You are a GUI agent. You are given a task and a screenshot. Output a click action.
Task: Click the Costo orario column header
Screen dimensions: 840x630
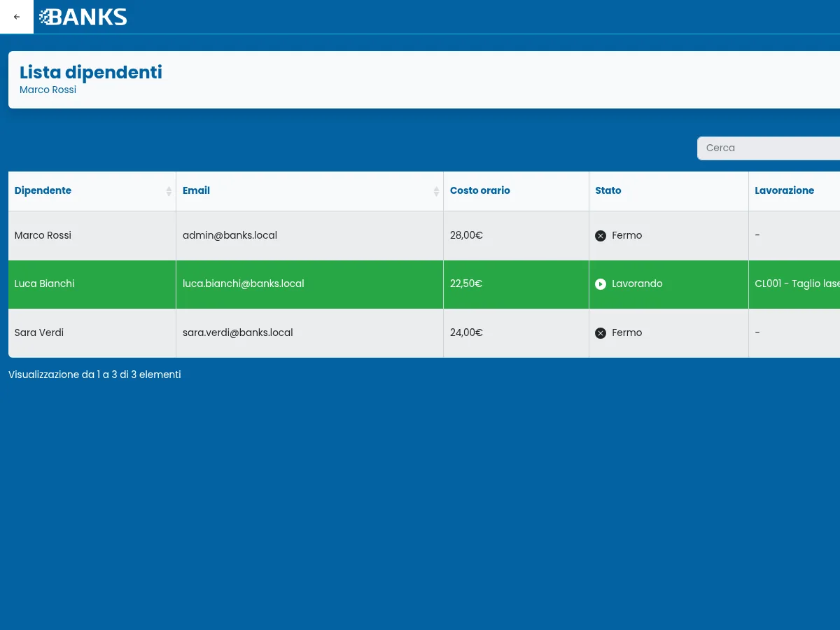[517, 191]
